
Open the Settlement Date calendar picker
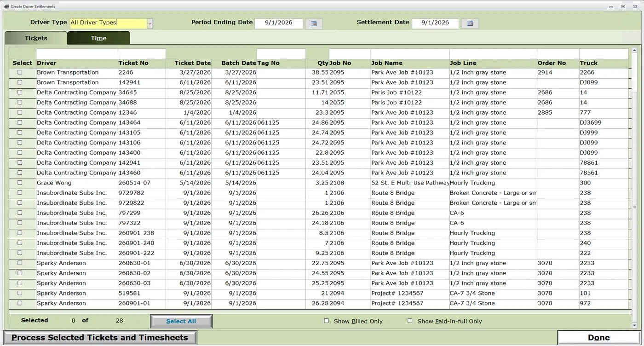point(470,23)
